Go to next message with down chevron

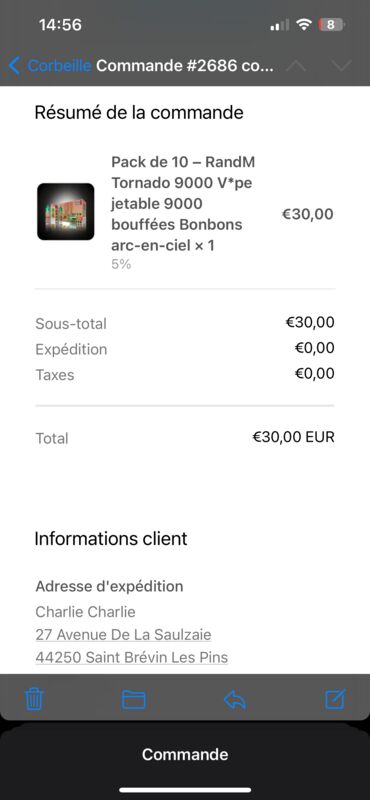(x=341, y=66)
